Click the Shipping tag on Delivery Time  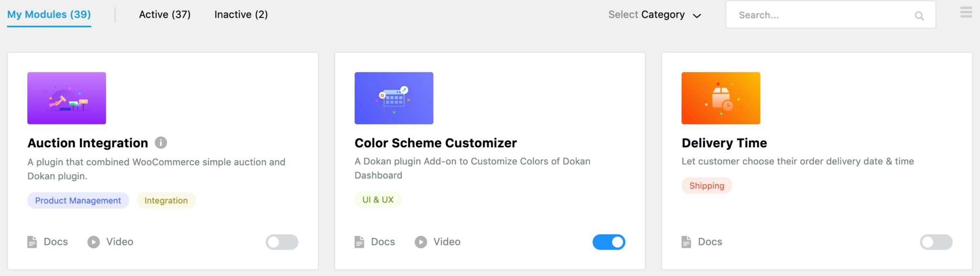pos(707,186)
